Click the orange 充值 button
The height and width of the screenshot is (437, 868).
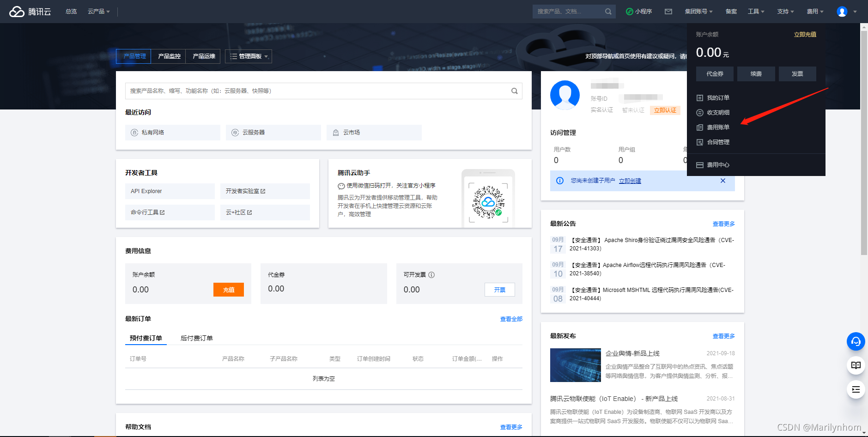229,290
